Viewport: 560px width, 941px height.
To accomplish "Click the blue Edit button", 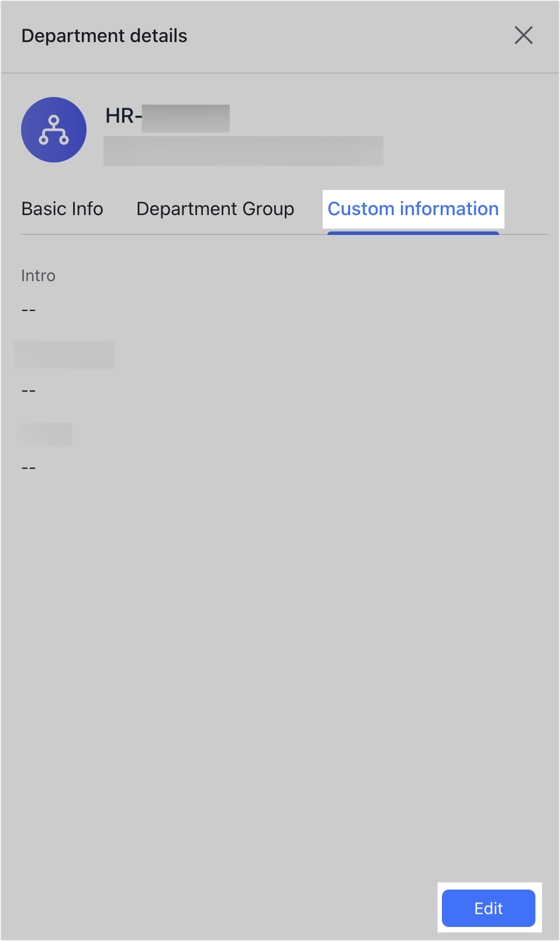I will [489, 908].
